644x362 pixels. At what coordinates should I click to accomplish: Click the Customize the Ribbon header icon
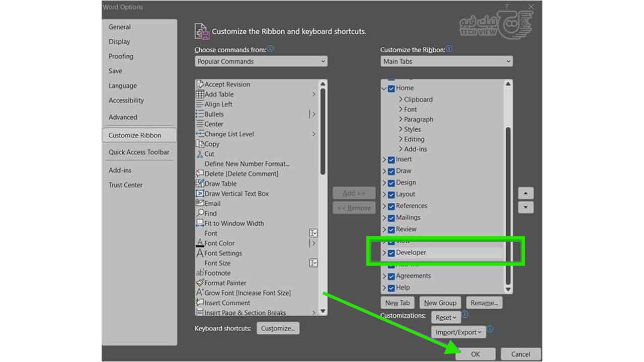(x=202, y=31)
